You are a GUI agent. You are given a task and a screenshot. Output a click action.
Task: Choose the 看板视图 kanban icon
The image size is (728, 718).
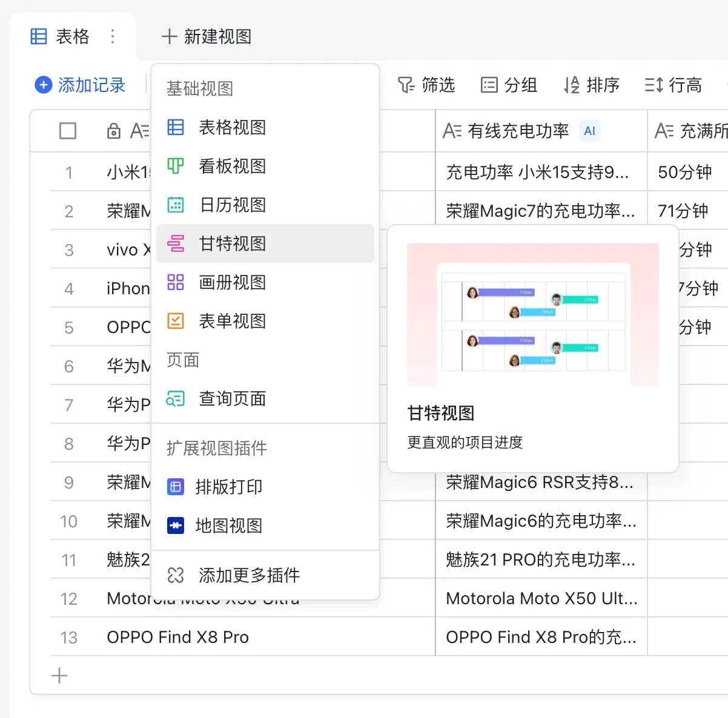[x=176, y=166]
